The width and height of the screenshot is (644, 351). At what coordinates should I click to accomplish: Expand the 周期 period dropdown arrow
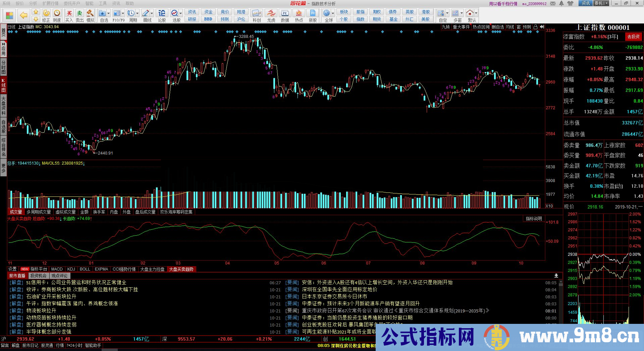137,13
